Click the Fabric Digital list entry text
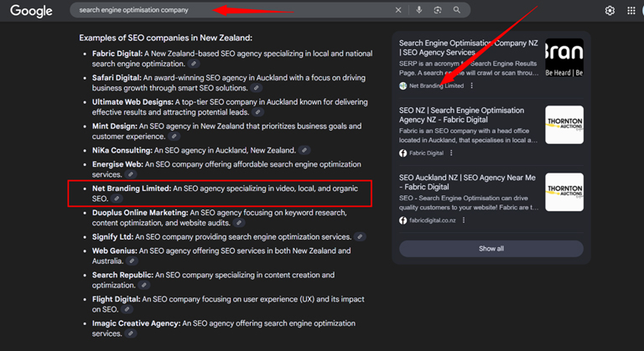The image size is (644, 351). (x=232, y=59)
